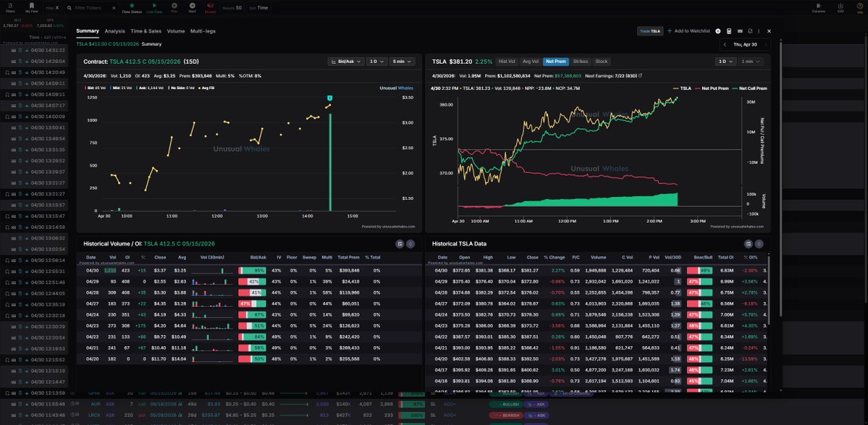
Task: Open the options calculator icon
Action: pyautogui.click(x=729, y=32)
